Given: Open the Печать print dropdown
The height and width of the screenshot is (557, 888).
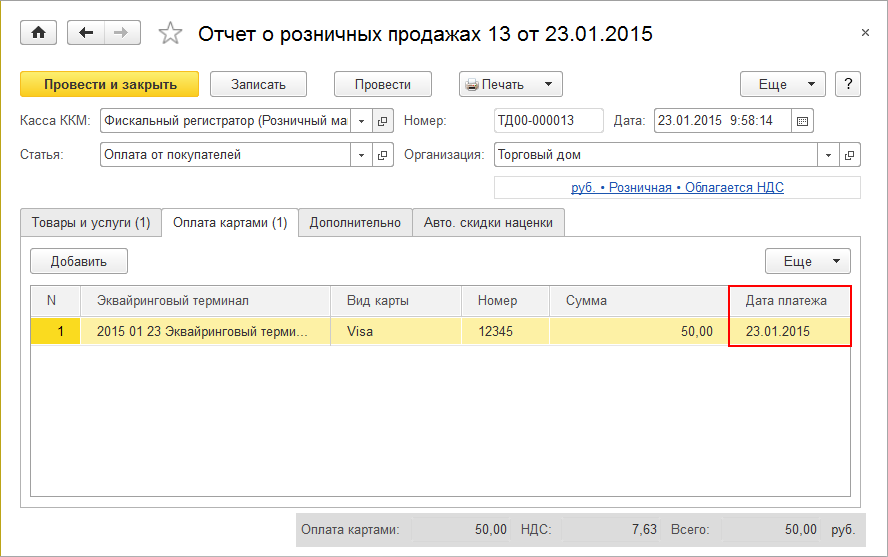Looking at the screenshot, I should 511,84.
